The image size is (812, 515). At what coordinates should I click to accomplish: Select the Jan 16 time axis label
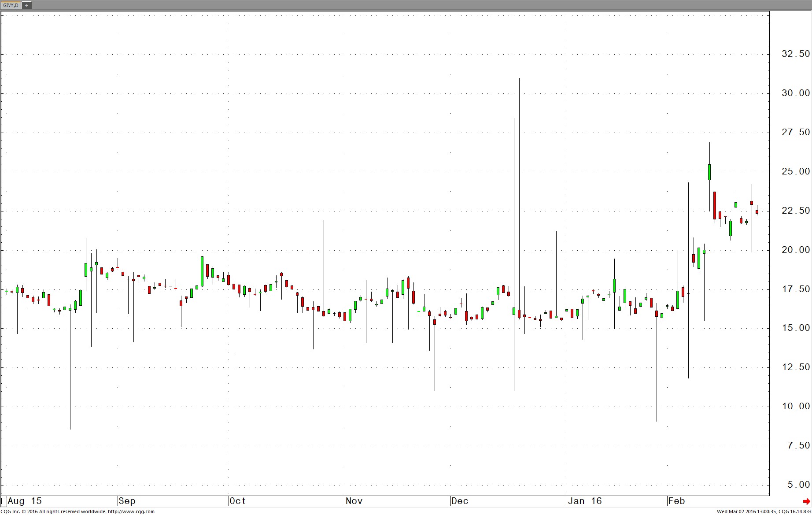[x=585, y=501]
